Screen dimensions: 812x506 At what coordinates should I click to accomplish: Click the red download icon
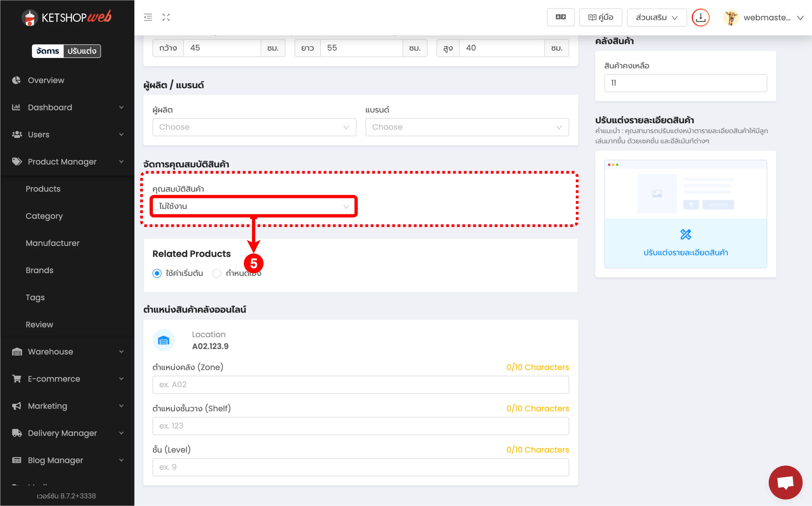click(x=700, y=18)
